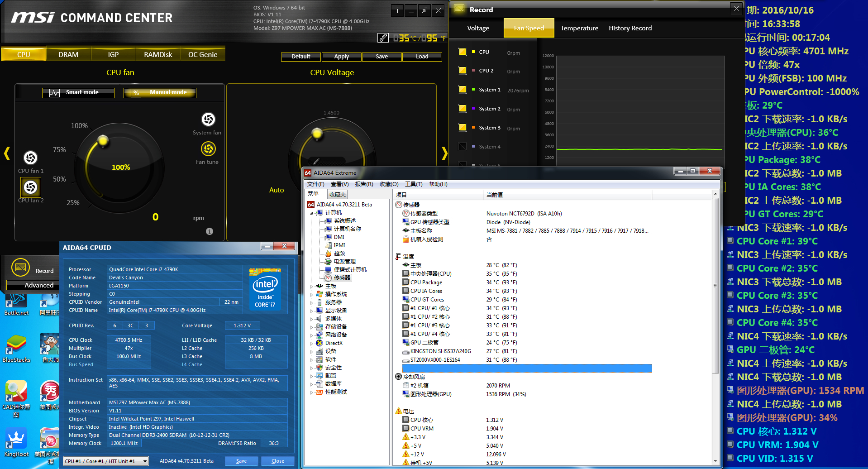The width and height of the screenshot is (868, 469).
Task: Click the System fan icon
Action: [x=208, y=120]
